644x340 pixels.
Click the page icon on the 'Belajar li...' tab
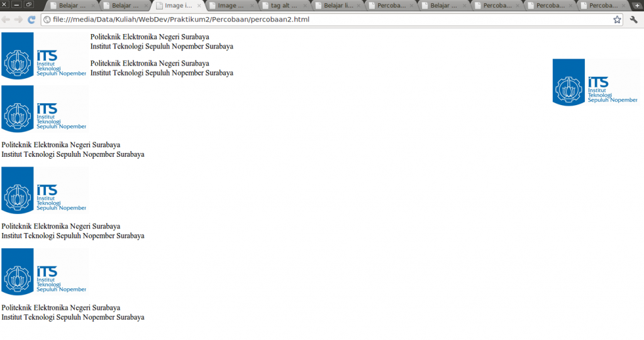pos(318,6)
